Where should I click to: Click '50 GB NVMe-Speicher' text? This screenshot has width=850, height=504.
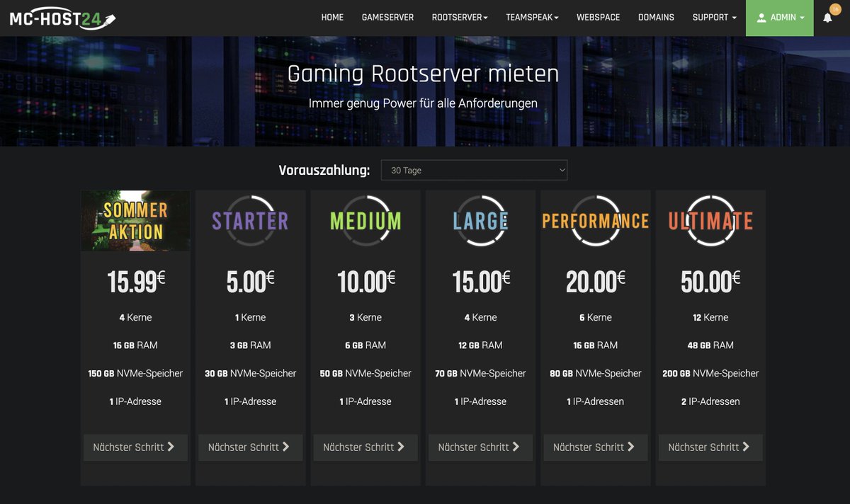365,374
